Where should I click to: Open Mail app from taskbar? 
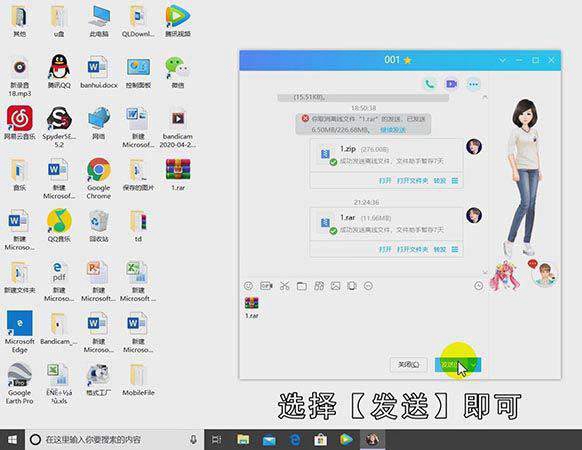[x=269, y=440]
